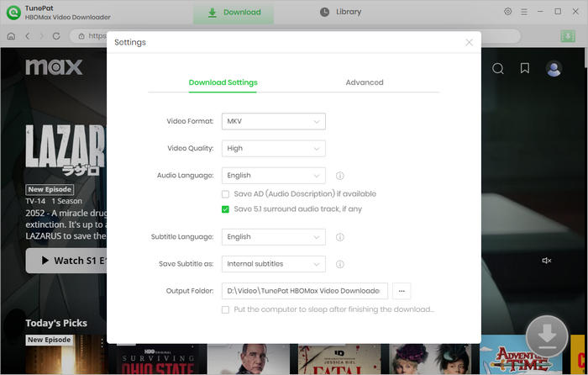Open the settings gear in title bar
The image size is (588, 375).
(x=507, y=12)
